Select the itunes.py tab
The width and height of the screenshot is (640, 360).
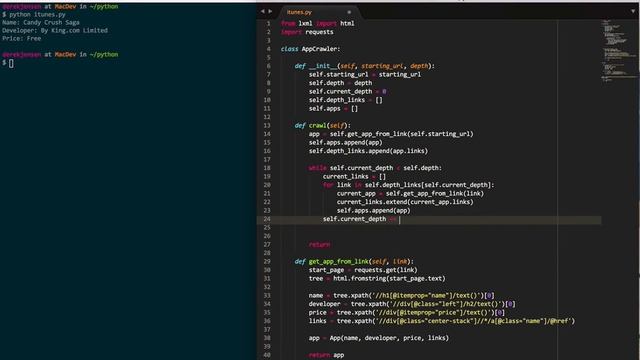(299, 12)
